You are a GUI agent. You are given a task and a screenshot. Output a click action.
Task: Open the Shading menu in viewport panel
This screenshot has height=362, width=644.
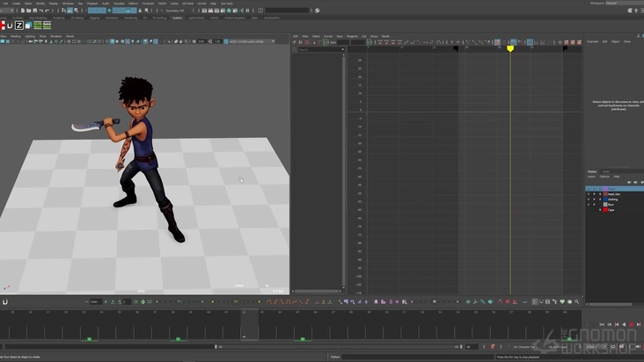click(16, 36)
